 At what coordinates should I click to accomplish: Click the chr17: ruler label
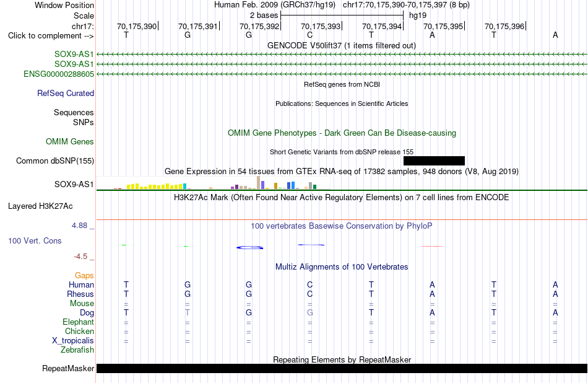(83, 26)
